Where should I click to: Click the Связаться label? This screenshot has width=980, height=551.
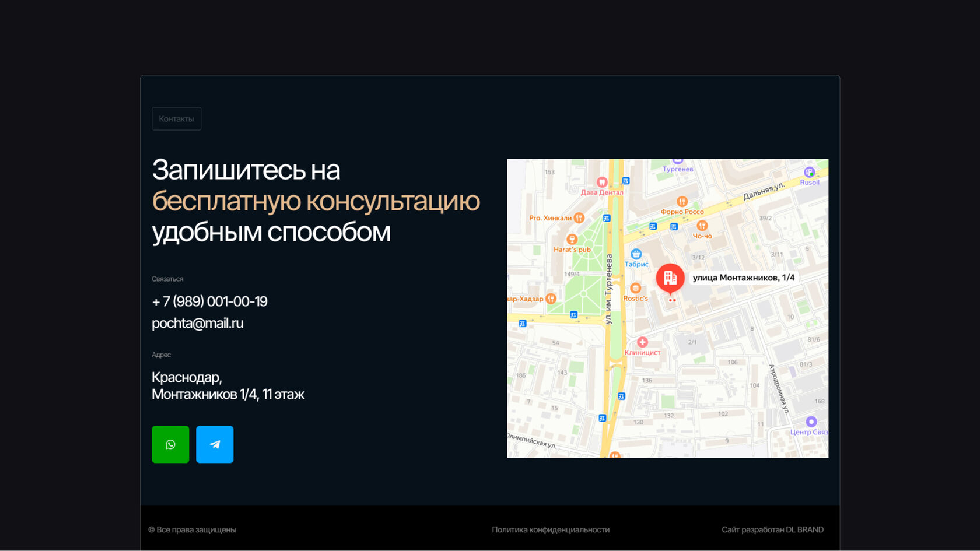pos(167,279)
